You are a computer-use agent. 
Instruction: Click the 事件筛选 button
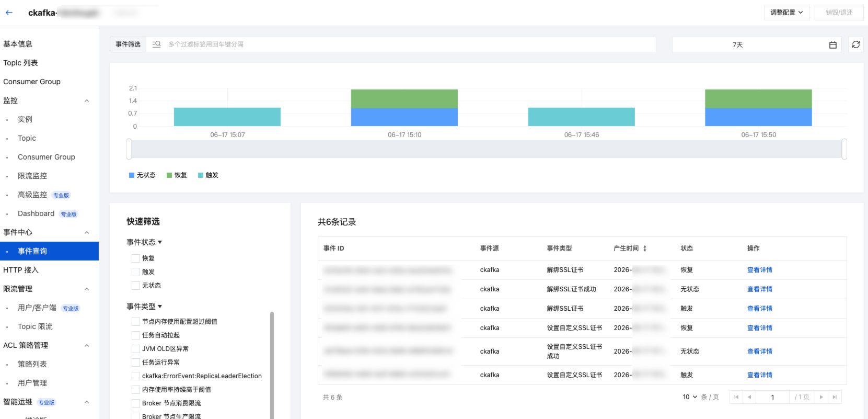tap(128, 44)
